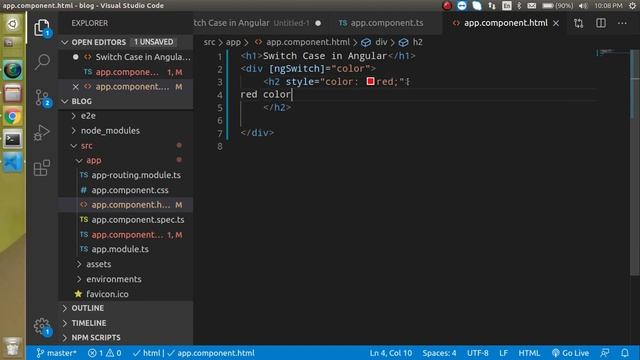Screen dimensions: 640x360
Task: Open the Terminal from the Ubuntu dock
Action: click(12, 140)
